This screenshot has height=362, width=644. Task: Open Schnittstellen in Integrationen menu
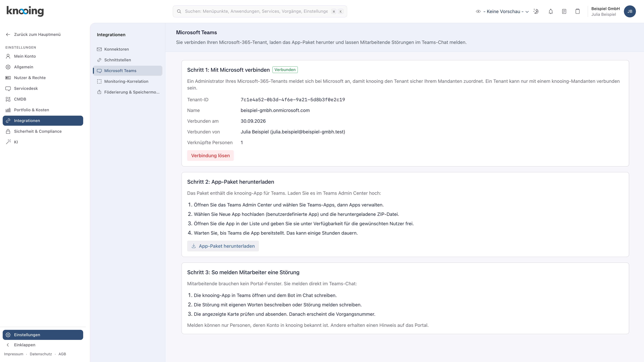[127, 60]
